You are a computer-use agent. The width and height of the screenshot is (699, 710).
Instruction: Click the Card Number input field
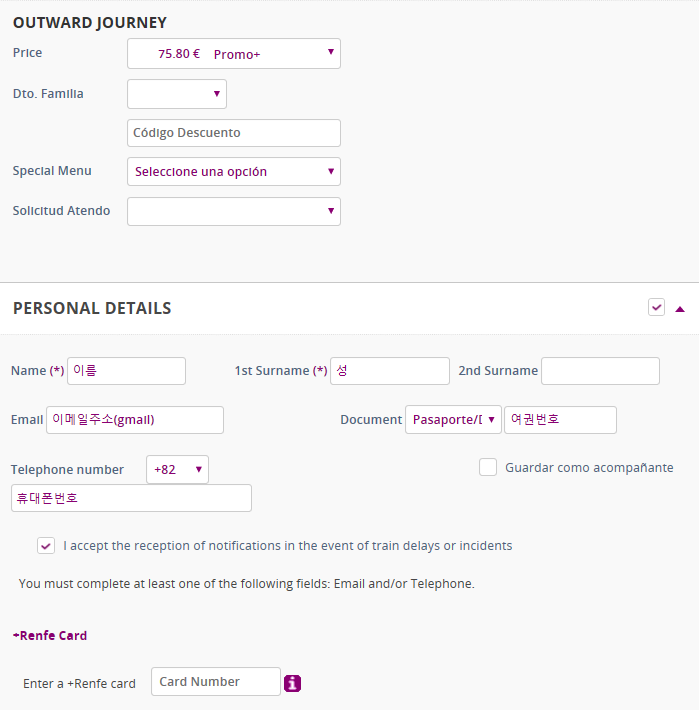[x=216, y=682]
